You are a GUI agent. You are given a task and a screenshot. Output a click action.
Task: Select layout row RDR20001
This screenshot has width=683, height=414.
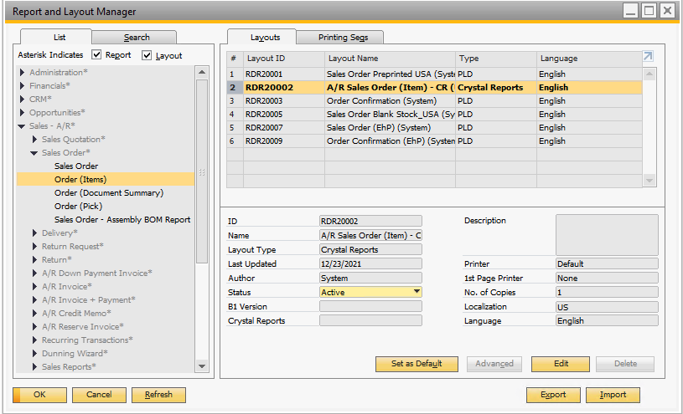click(434, 74)
